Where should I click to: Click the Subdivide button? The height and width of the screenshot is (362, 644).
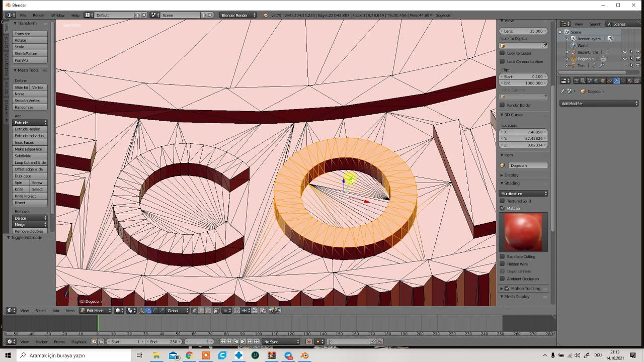pyautogui.click(x=30, y=156)
